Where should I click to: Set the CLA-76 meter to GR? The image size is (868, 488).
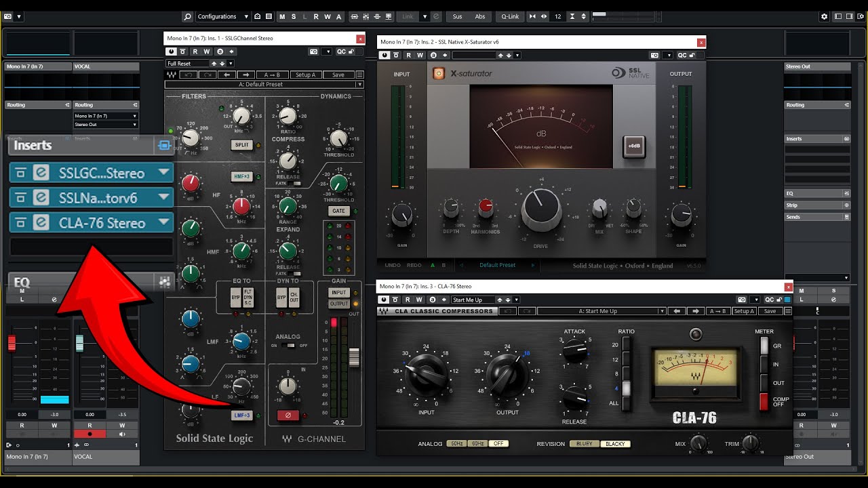764,346
